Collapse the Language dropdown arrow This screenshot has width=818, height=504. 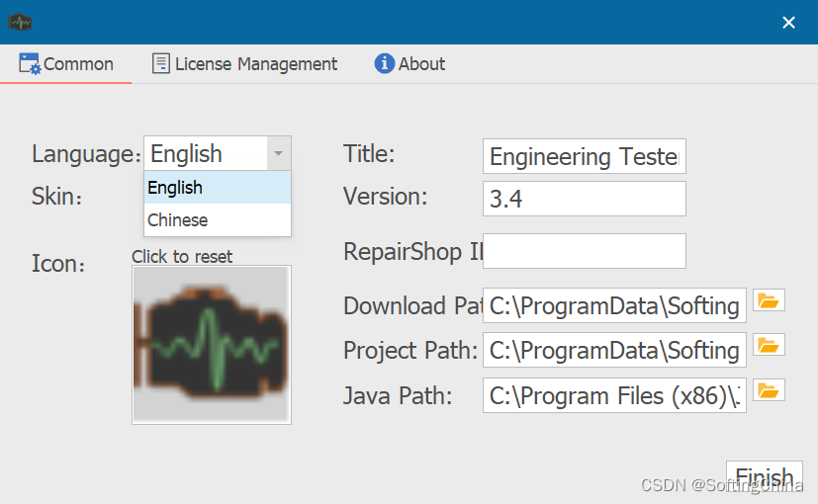(279, 154)
